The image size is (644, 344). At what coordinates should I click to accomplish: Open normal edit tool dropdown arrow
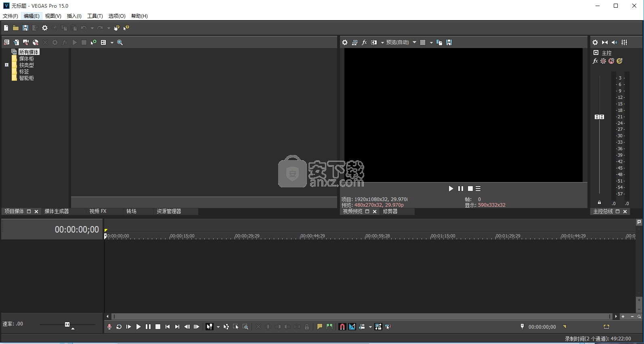click(218, 327)
